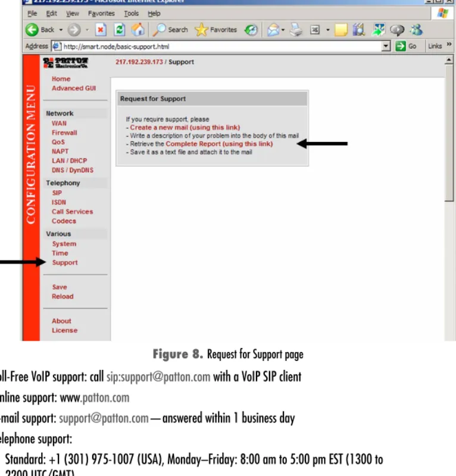Open the Forward button history dropdown arrow

coord(88,30)
